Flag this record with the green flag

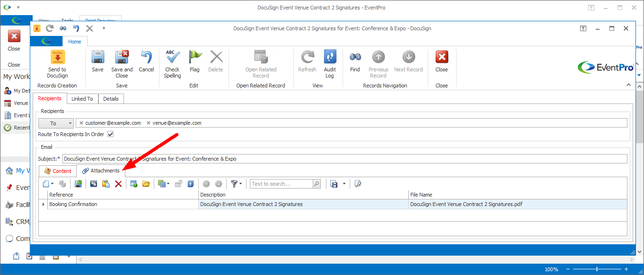[x=194, y=61]
